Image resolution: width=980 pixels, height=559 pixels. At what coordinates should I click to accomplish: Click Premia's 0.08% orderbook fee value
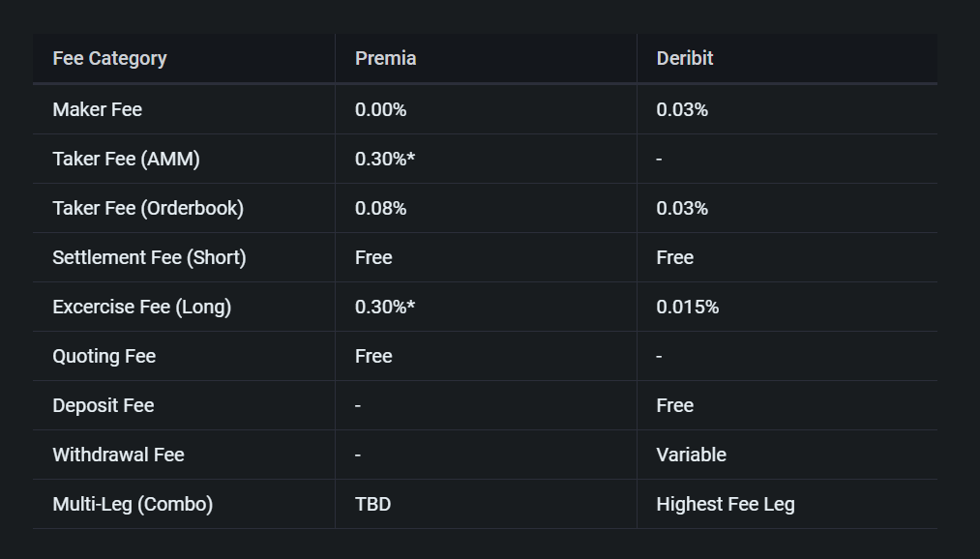(x=380, y=208)
